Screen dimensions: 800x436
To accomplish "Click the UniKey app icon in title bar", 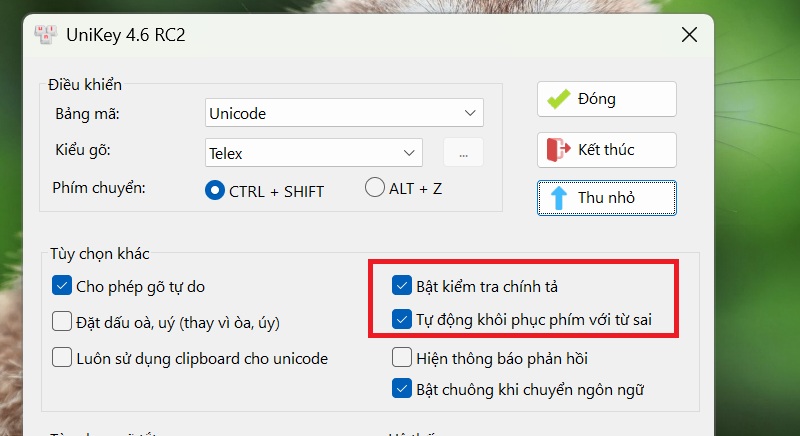I will (45, 35).
